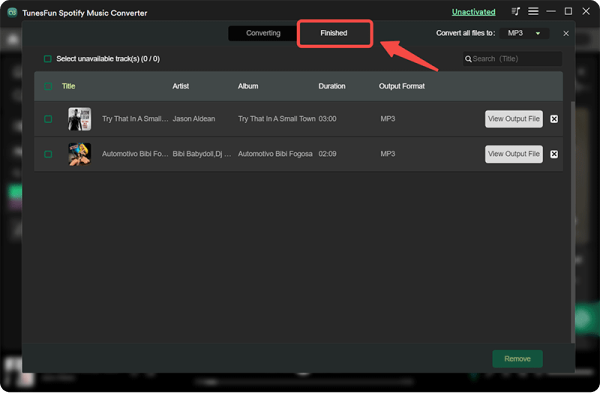The width and height of the screenshot is (600, 393).
Task: Click the Try That In A Small Town album cell
Action: 277,119
